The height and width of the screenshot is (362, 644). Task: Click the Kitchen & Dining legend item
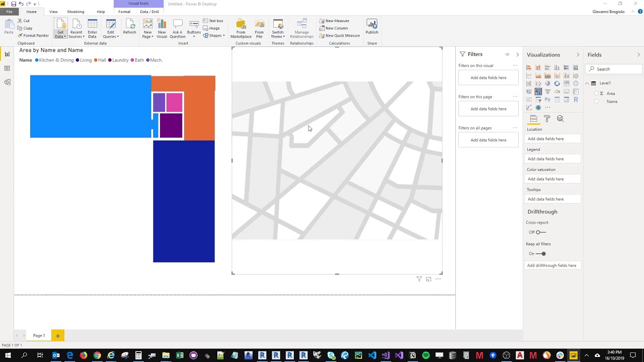pyautogui.click(x=54, y=60)
